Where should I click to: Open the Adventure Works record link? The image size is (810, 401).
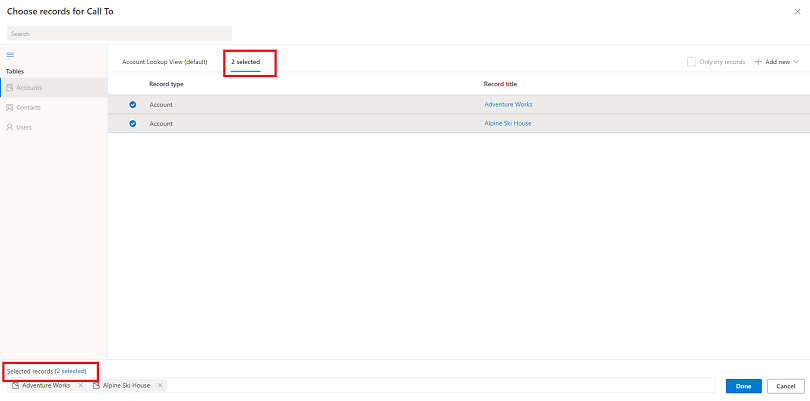(508, 104)
